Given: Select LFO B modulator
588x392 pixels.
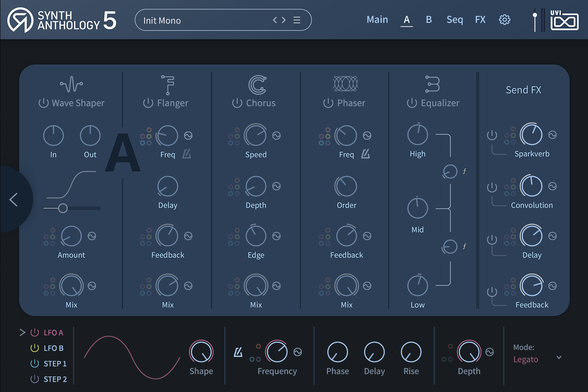Looking at the screenshot, I should (53, 348).
